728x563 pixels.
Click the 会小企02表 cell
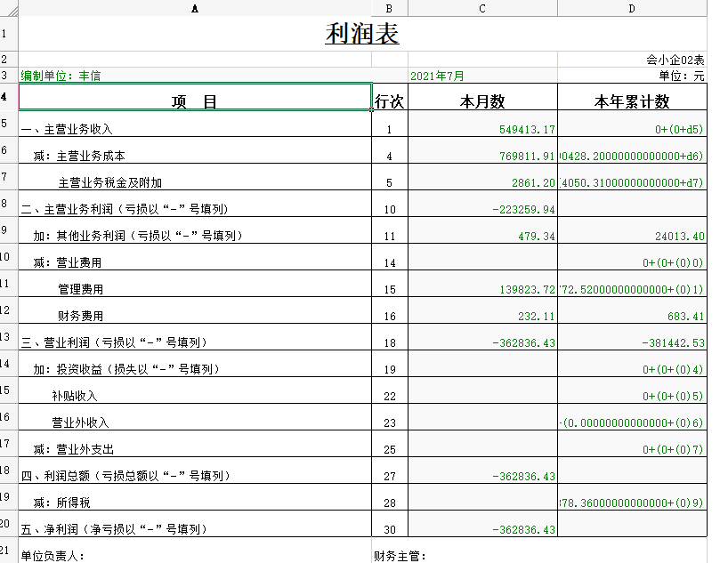632,60
